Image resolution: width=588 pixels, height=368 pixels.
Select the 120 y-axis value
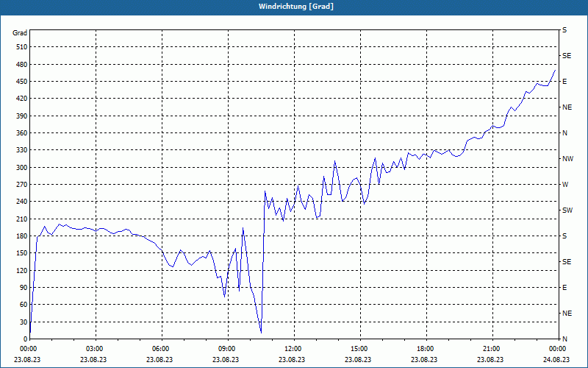click(22, 270)
